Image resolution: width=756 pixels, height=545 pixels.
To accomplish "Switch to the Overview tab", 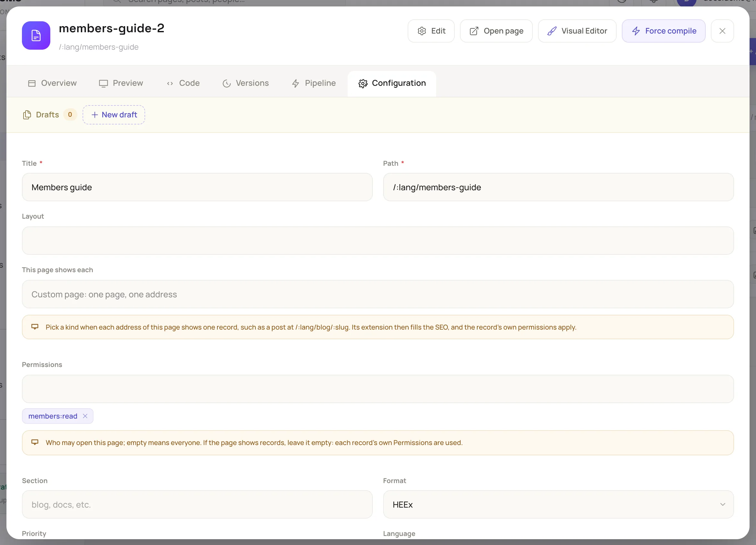I will pyautogui.click(x=52, y=83).
